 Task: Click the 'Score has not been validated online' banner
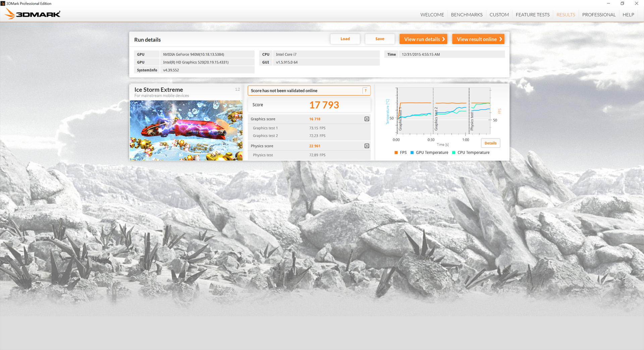point(309,91)
